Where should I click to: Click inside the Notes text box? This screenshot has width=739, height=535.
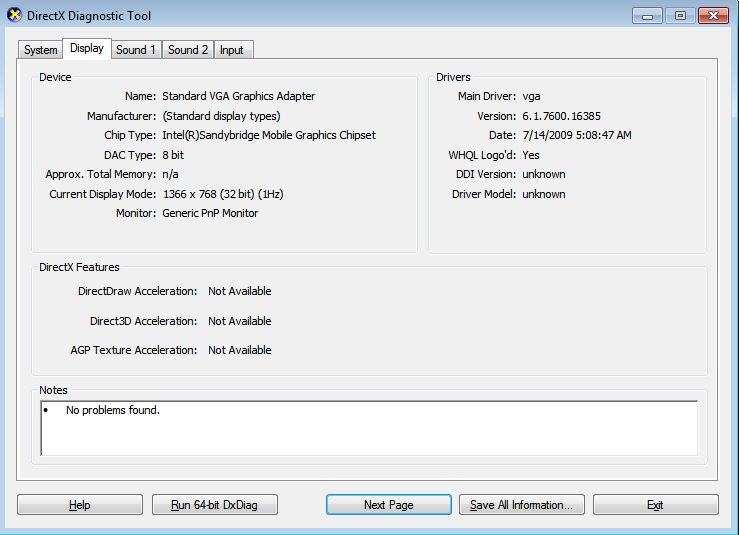(x=369, y=428)
